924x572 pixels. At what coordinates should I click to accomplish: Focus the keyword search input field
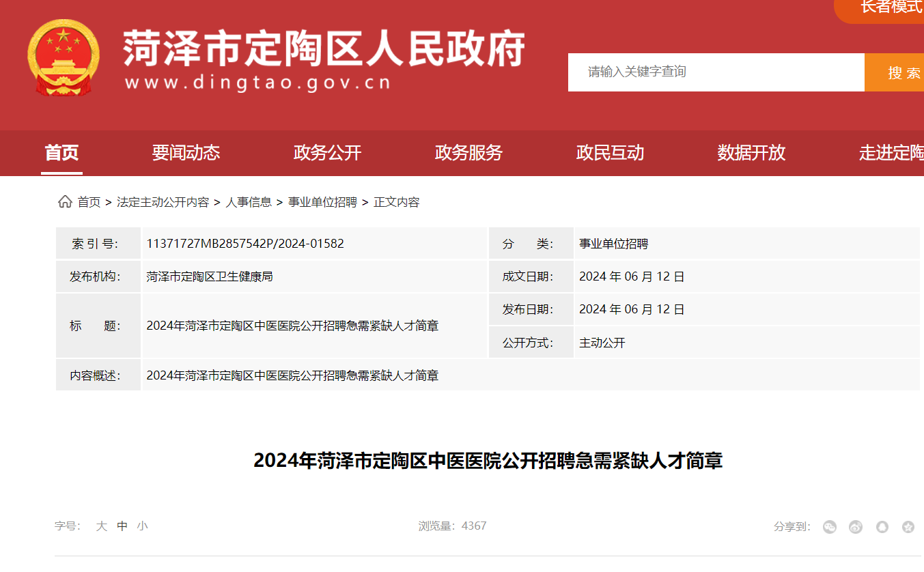pyautogui.click(x=716, y=72)
